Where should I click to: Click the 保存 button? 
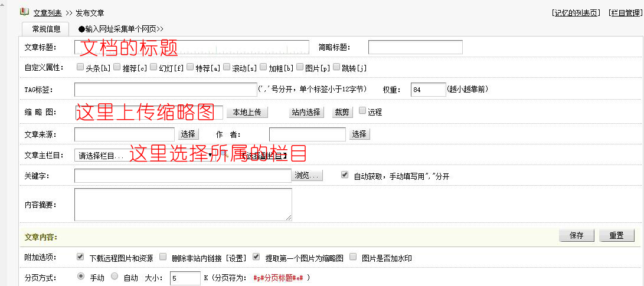coord(577,235)
